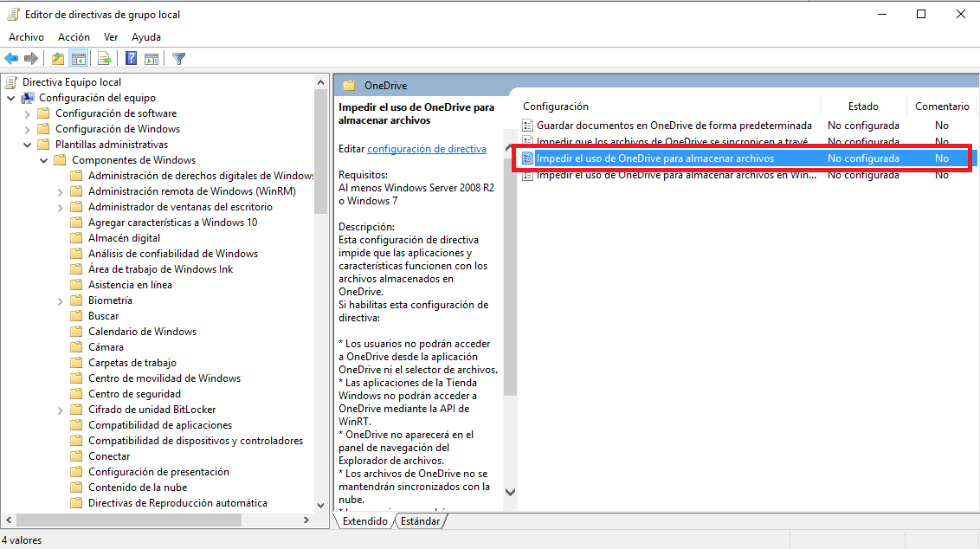Click description pane scroll down arrow
The image size is (980, 549).
(510, 492)
